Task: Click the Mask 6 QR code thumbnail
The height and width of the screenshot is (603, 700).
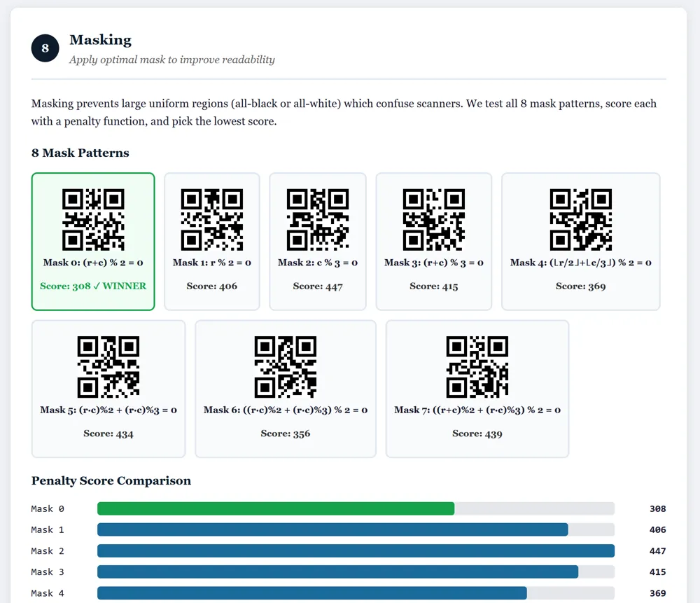Action: click(x=286, y=367)
